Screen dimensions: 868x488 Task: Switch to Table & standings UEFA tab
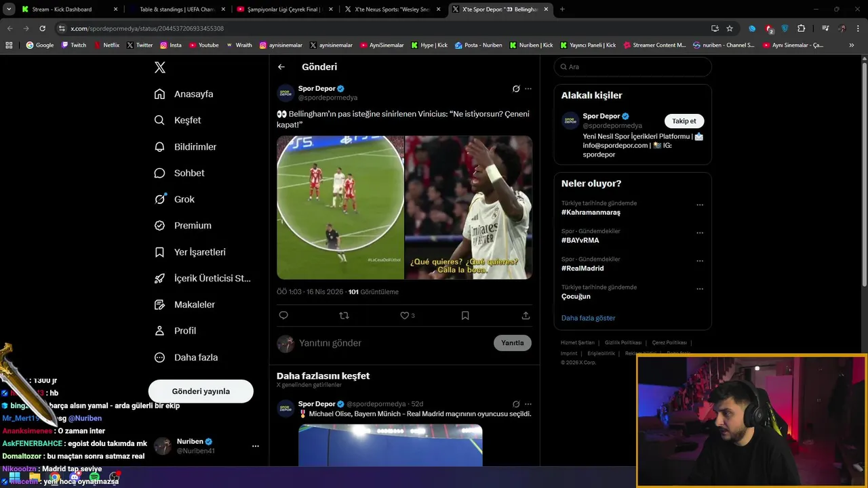pos(177,9)
